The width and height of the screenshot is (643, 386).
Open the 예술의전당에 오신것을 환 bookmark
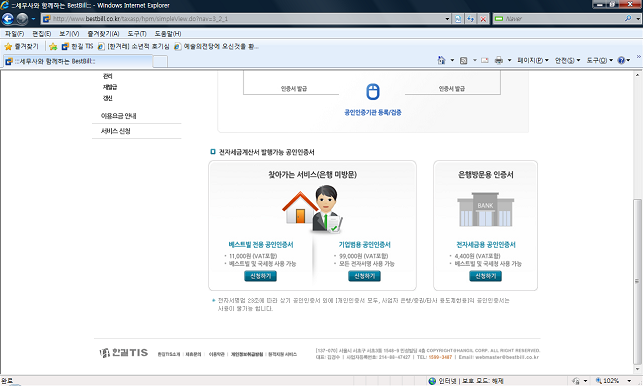[216, 47]
